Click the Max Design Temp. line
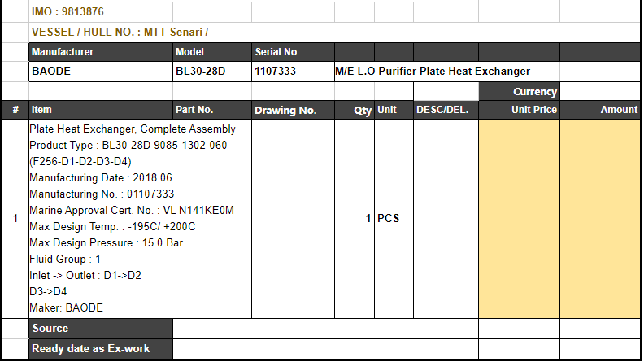 [x=112, y=227]
